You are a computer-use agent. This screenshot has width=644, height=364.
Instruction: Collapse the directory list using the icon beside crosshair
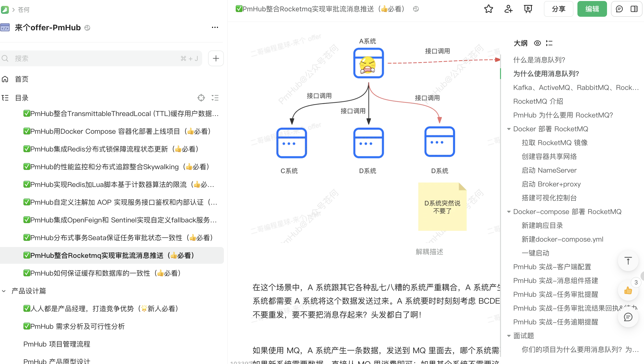(215, 98)
